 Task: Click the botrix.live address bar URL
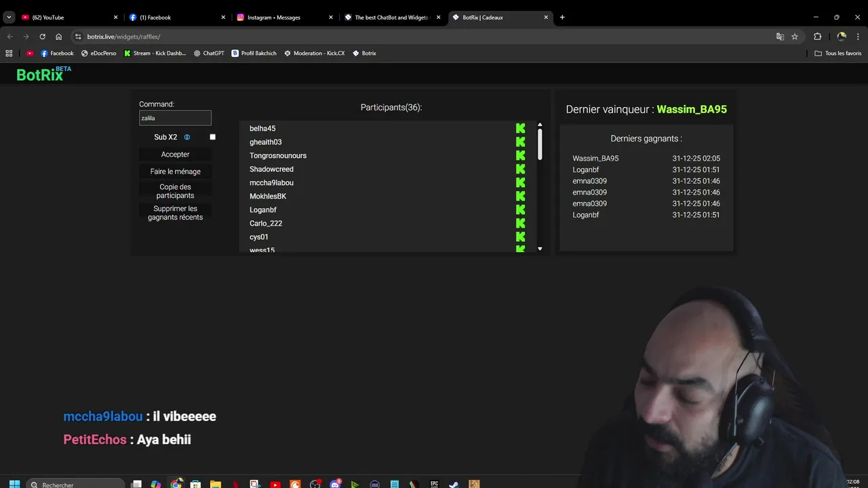(x=123, y=37)
